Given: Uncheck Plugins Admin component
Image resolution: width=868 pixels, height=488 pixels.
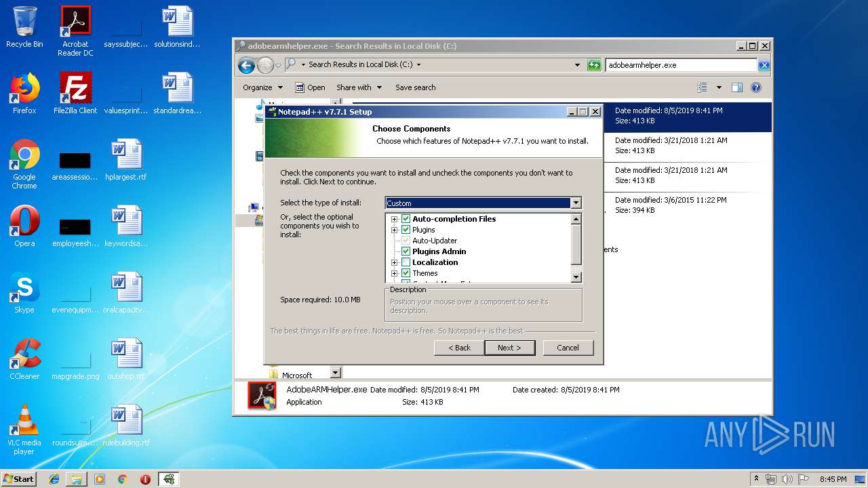Looking at the screenshot, I should click(x=406, y=251).
